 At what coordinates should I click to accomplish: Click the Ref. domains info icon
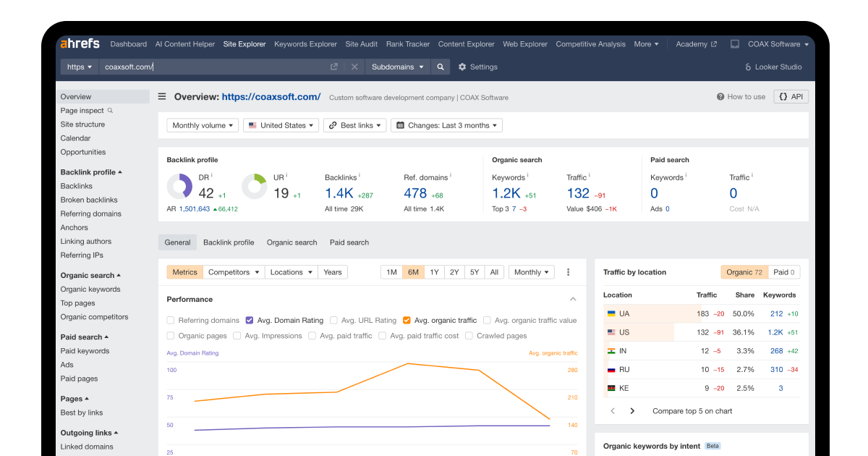(x=451, y=174)
